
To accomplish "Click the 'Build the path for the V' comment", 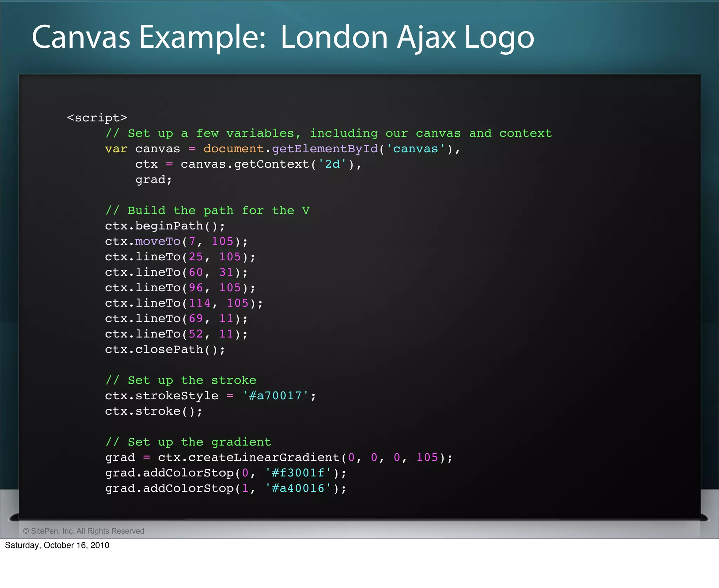I will tap(207, 211).
